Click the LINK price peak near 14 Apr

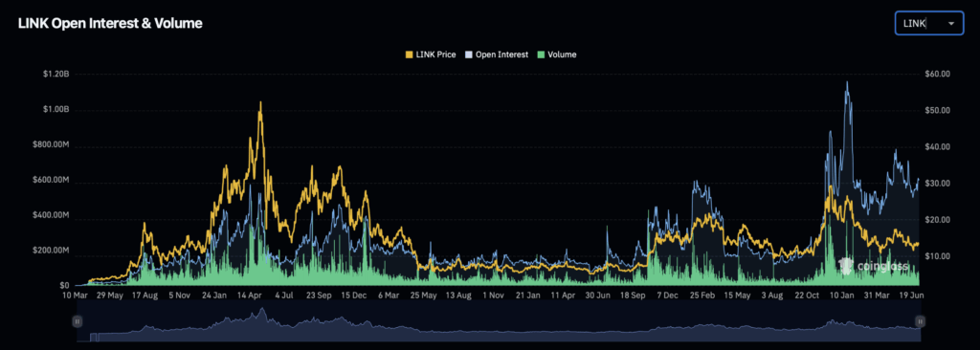click(x=260, y=102)
